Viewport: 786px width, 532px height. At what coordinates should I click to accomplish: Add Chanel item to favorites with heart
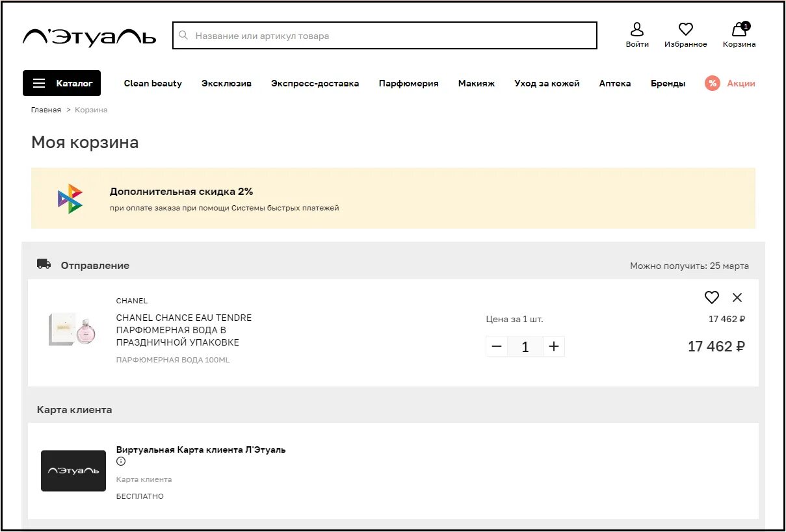[x=712, y=298]
